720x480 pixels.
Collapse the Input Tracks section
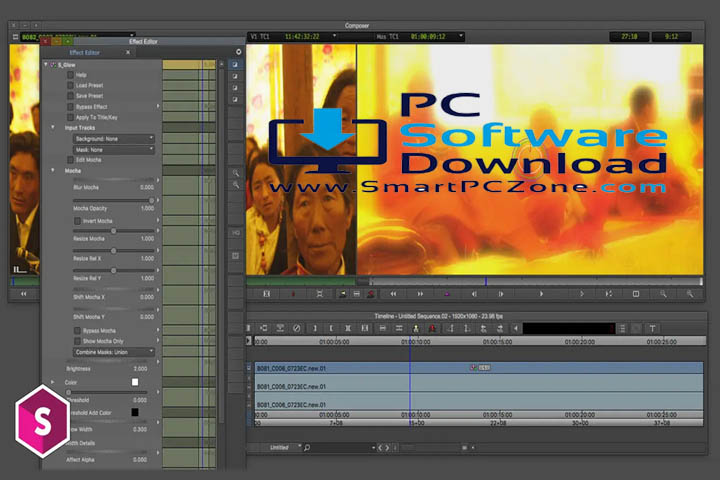point(53,127)
